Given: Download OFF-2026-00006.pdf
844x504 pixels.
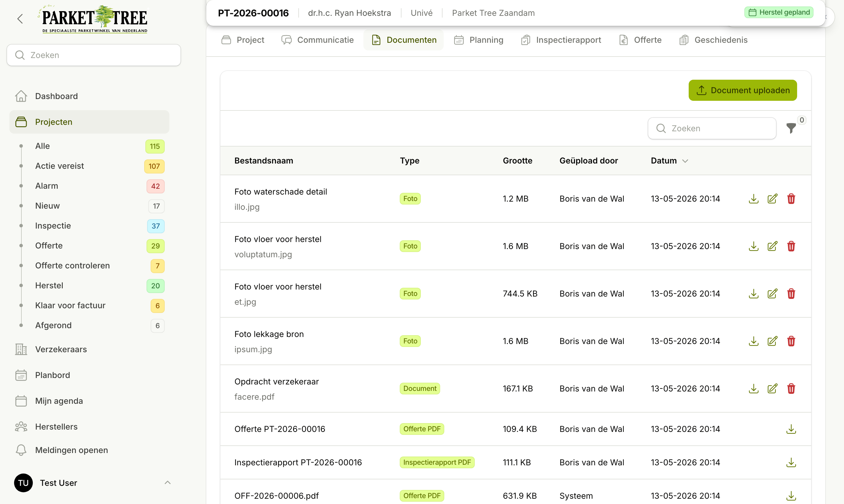Looking at the screenshot, I should pyautogui.click(x=791, y=496).
